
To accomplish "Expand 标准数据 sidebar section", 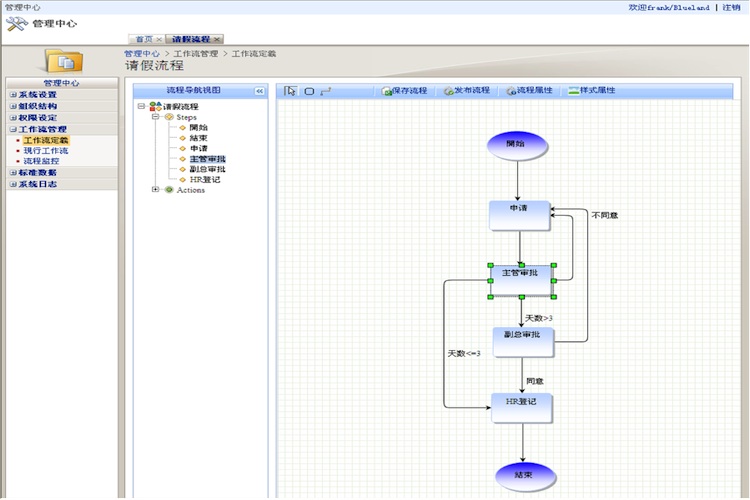I will point(13,173).
